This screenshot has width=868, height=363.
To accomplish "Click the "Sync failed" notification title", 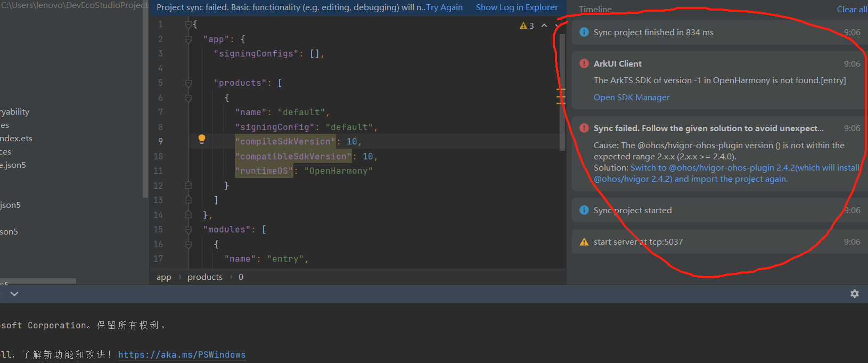I will (709, 128).
